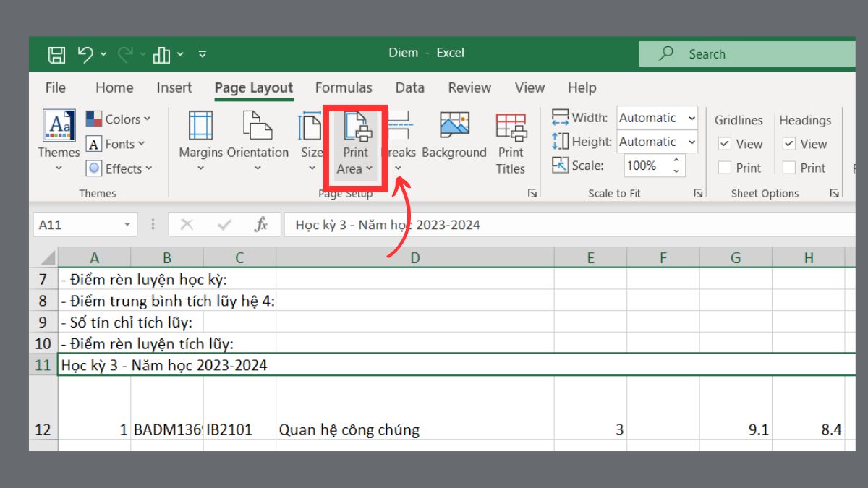Screen dimensions: 868x488
Task: Click cell 'Số tín chỉ tích lũy:'
Action: 95,322
